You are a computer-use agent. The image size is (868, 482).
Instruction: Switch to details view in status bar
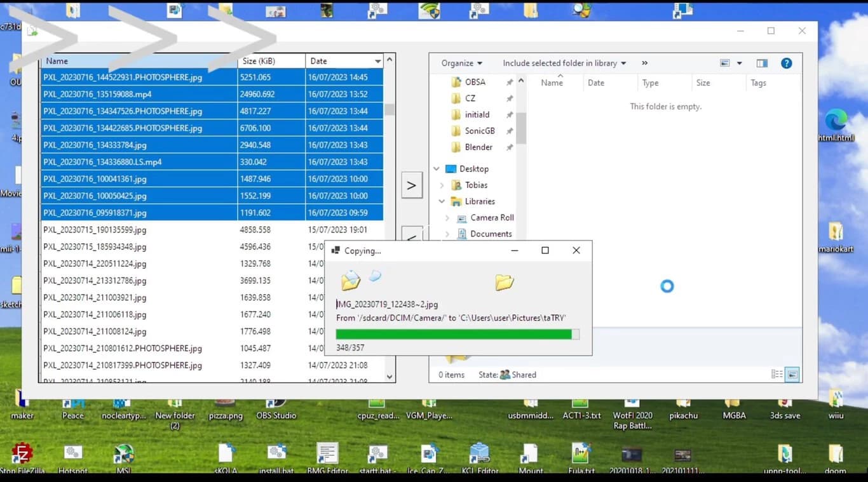[x=777, y=375]
